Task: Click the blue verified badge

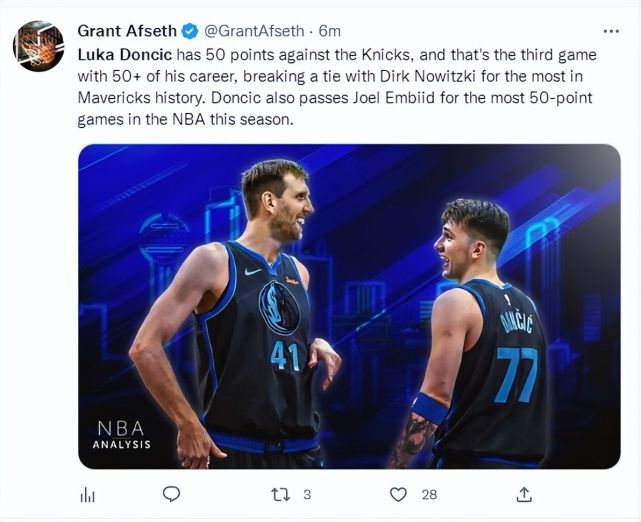Action: click(190, 32)
